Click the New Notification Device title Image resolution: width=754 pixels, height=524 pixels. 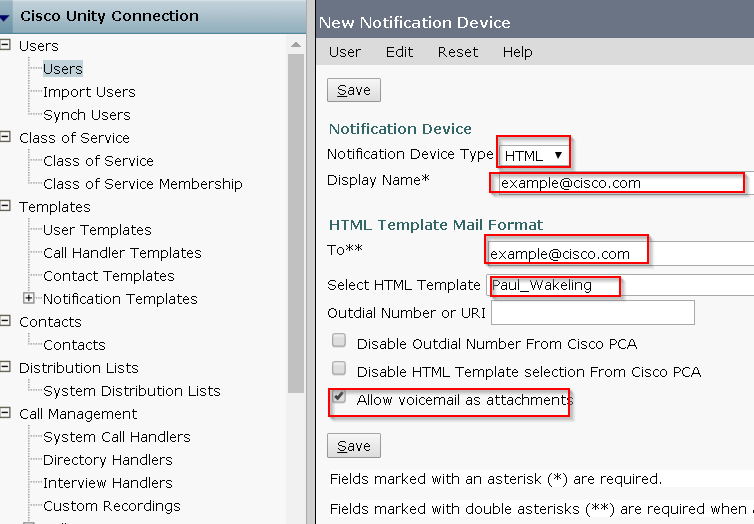point(415,23)
